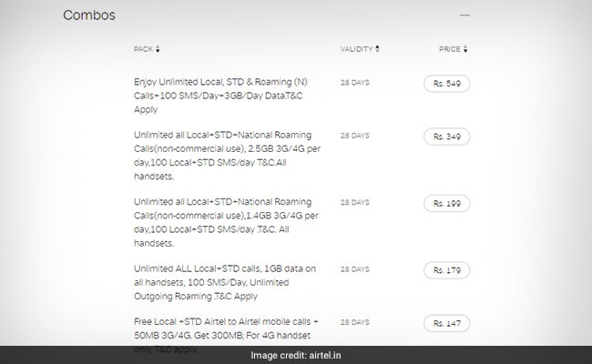Click 28 DAYS validity of Rs. 549 pack
This screenshot has width=592, height=364.
point(355,83)
